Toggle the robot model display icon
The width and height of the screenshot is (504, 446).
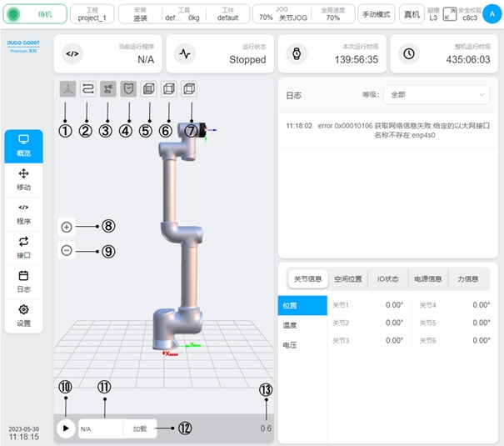[x=107, y=88]
